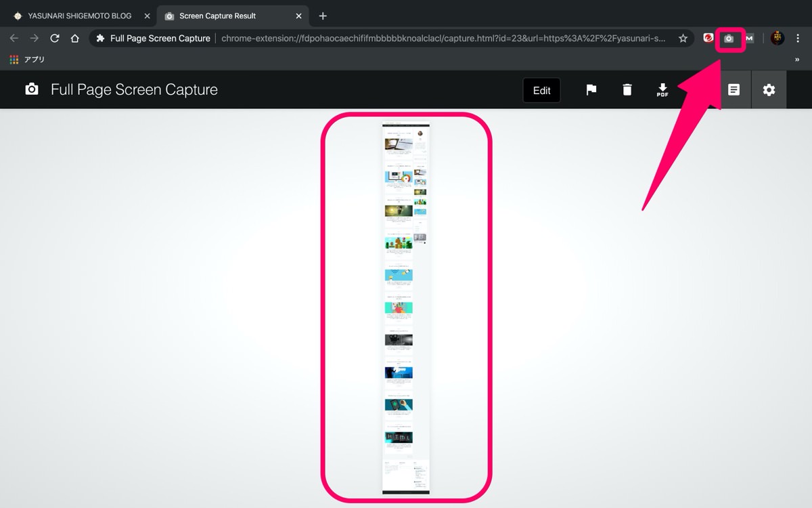Open the settings gear in the capture toolbar
Viewport: 812px width, 508px height.
pyautogui.click(x=769, y=90)
